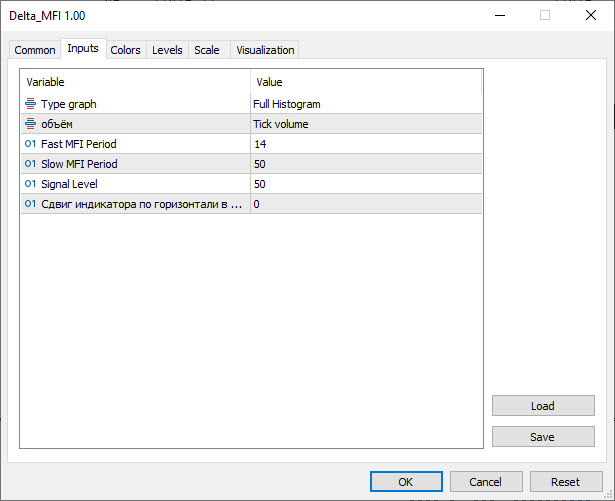Switch to the Colors tab

point(126,50)
